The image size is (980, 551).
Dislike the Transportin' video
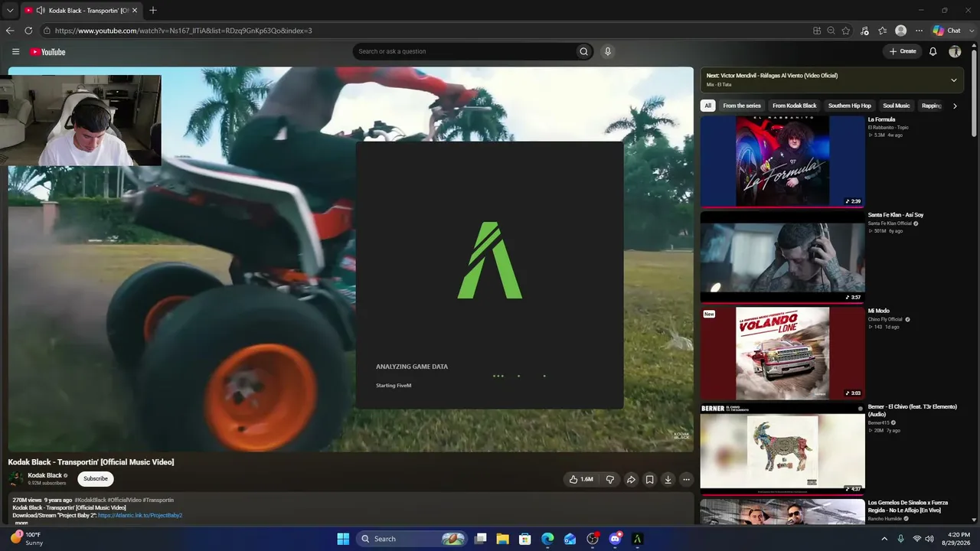pos(610,480)
